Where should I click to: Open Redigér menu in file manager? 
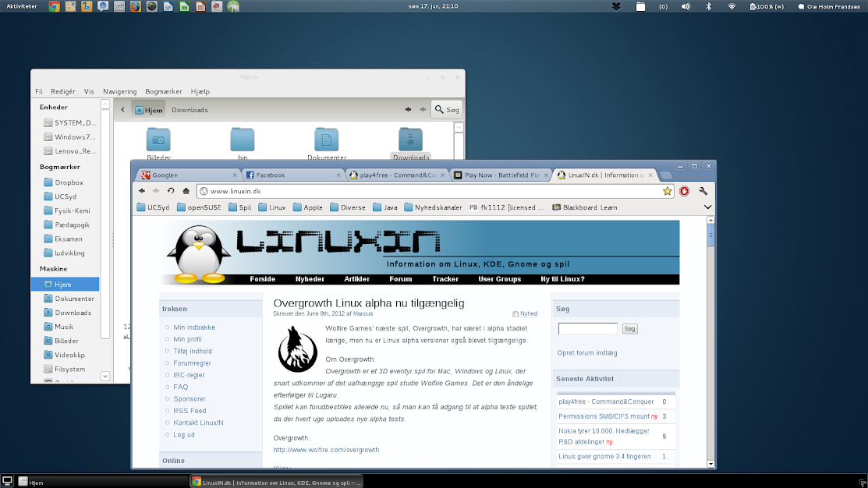[62, 91]
